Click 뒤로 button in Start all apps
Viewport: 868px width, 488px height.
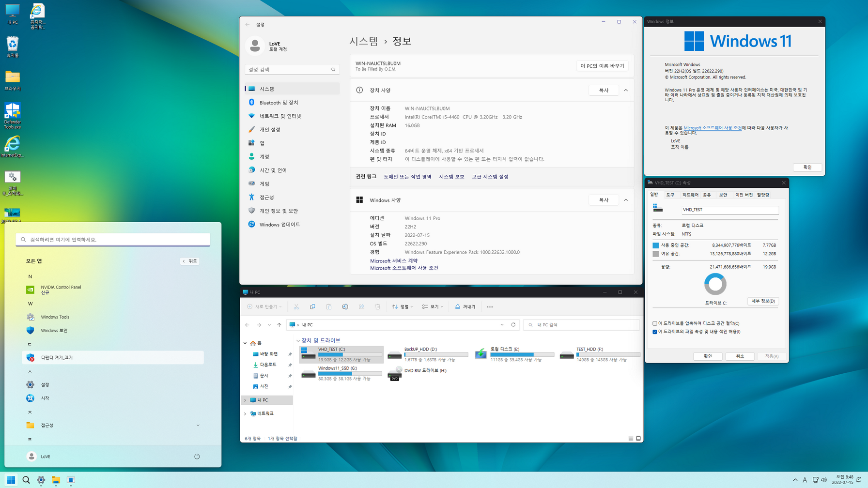coord(189,261)
